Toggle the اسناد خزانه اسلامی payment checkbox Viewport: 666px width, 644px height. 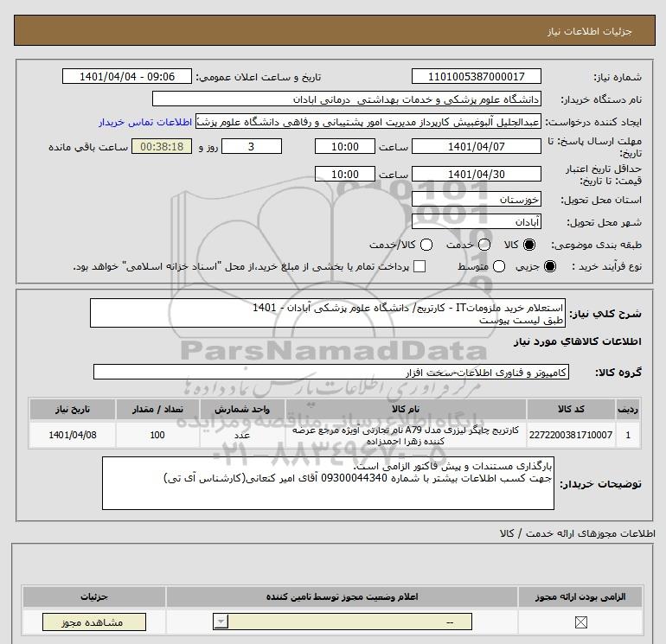419,266
